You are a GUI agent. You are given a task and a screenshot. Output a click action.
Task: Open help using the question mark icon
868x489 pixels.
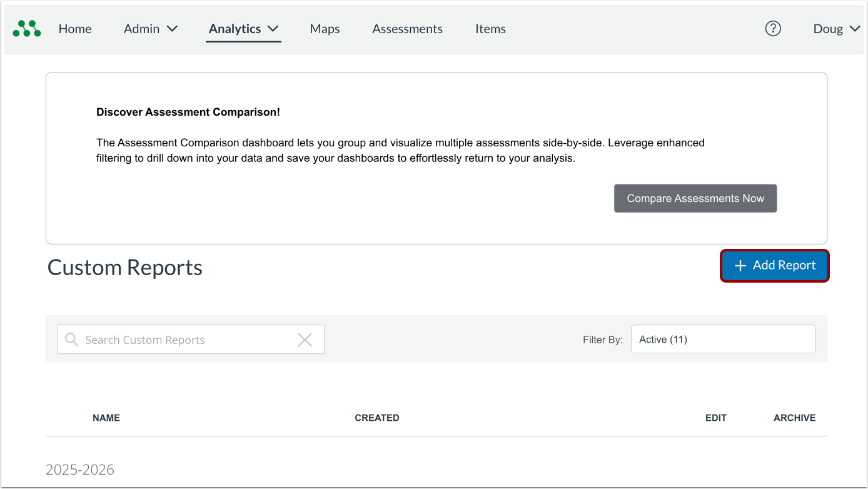point(773,28)
